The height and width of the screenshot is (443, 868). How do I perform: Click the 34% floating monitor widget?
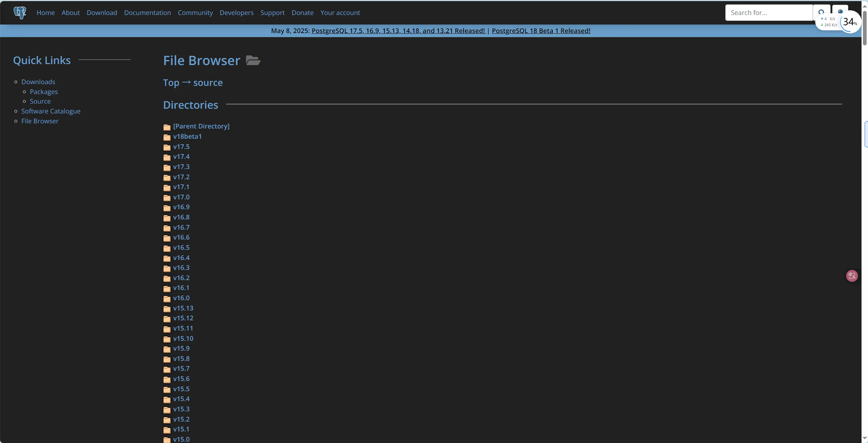coord(850,22)
